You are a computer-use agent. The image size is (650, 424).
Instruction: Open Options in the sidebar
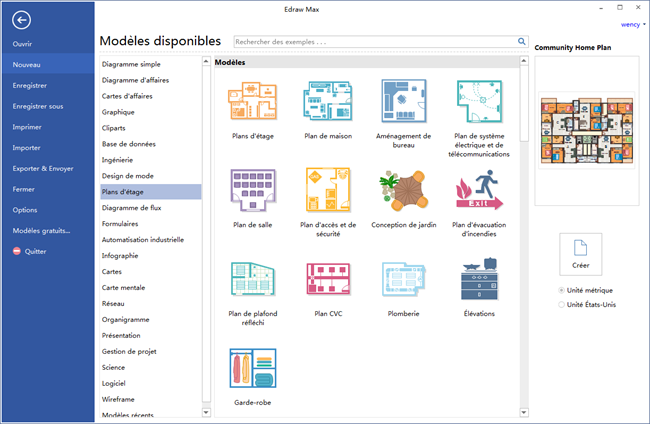click(x=24, y=210)
